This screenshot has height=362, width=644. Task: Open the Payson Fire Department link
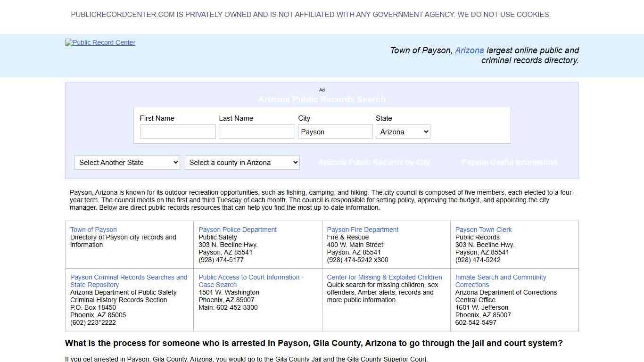[362, 230]
